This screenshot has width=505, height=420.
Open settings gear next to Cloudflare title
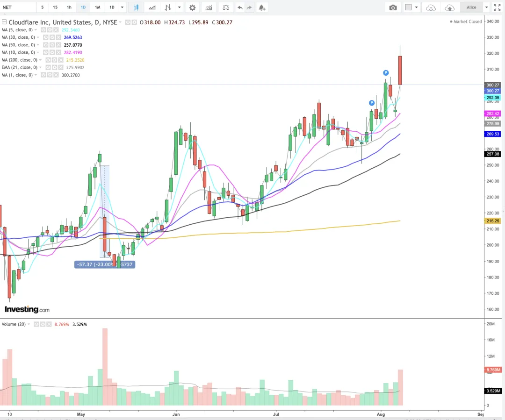[x=134, y=22]
